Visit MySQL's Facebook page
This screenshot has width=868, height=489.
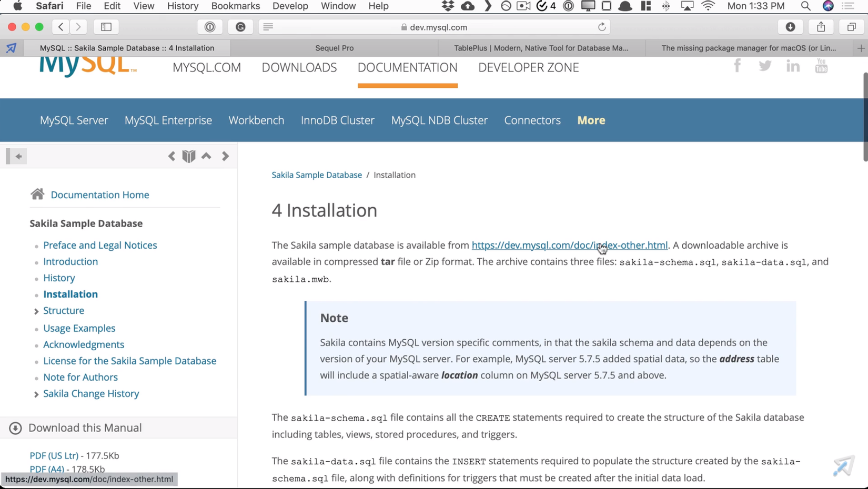[738, 66]
